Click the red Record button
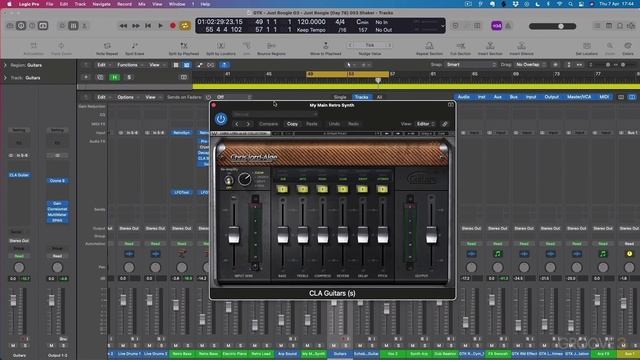The height and width of the screenshot is (360, 640). 173,26
